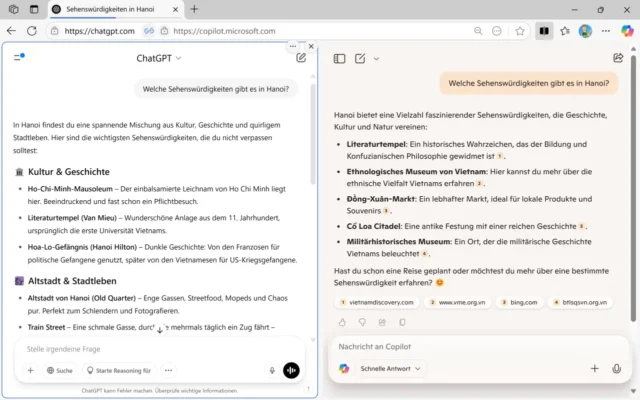
Task: Click the Nachricht an Copilot input field
Action: pyautogui.click(x=478, y=347)
